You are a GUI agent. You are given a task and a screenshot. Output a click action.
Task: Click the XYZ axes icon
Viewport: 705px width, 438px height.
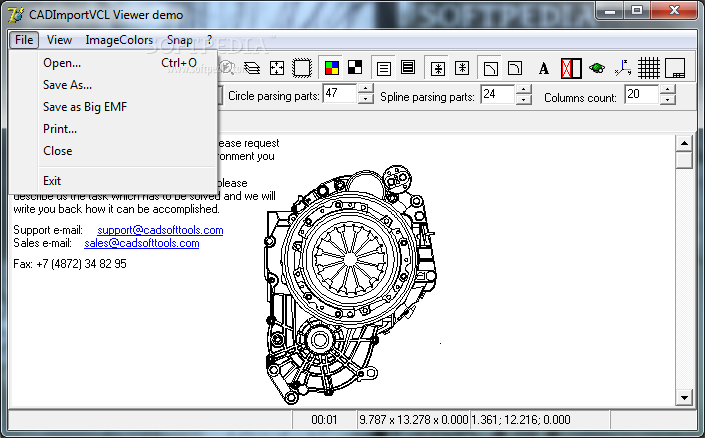(623, 68)
